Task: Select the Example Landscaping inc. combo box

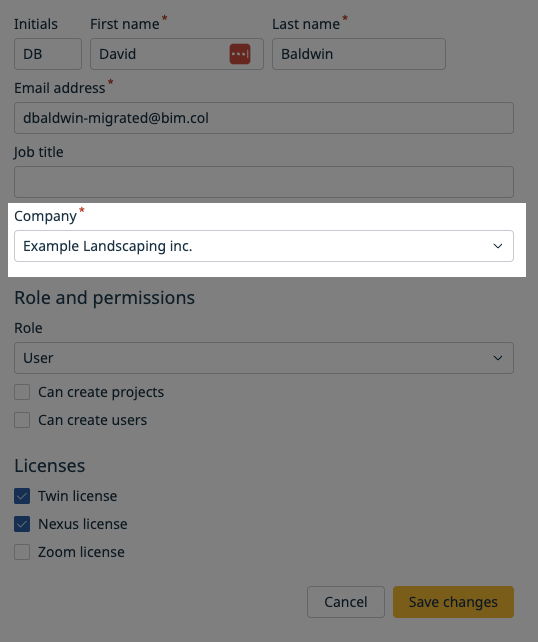Action: click(x=264, y=246)
